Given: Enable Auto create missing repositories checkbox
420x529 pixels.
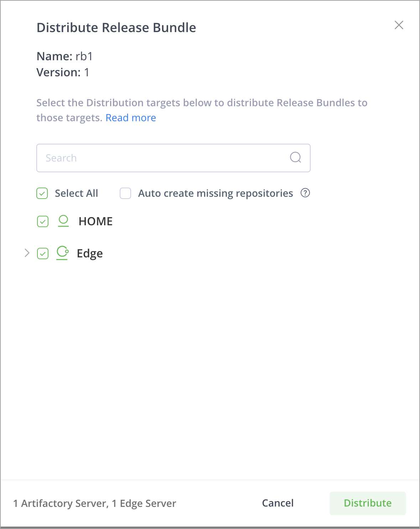Looking at the screenshot, I should [125, 193].
